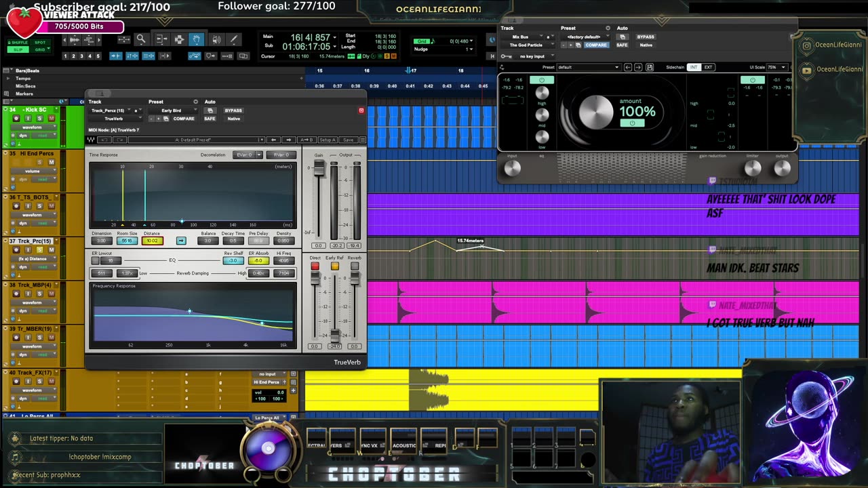Switch to Shuffle edit mode
The height and width of the screenshot is (488, 868).
pos(18,43)
